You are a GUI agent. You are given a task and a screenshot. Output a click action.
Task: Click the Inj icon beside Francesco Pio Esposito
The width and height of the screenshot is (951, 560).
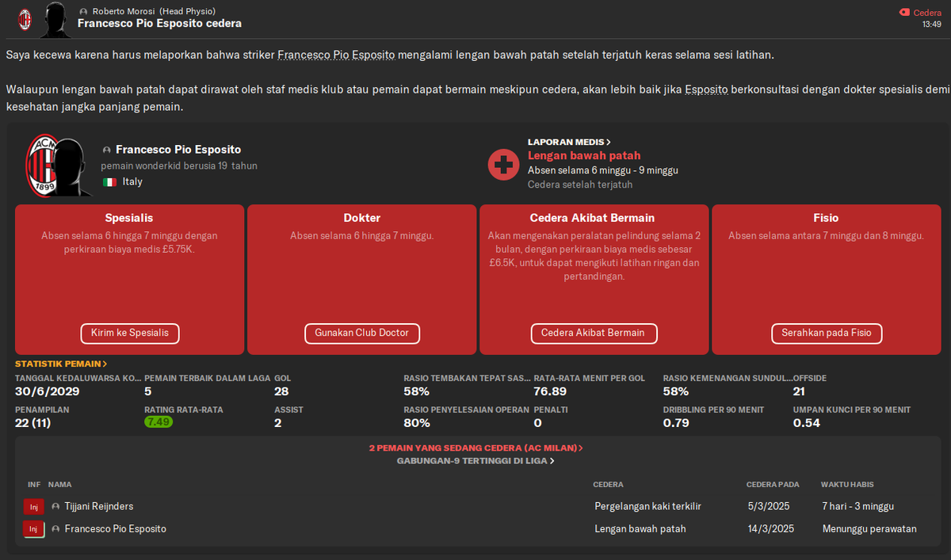click(x=33, y=528)
